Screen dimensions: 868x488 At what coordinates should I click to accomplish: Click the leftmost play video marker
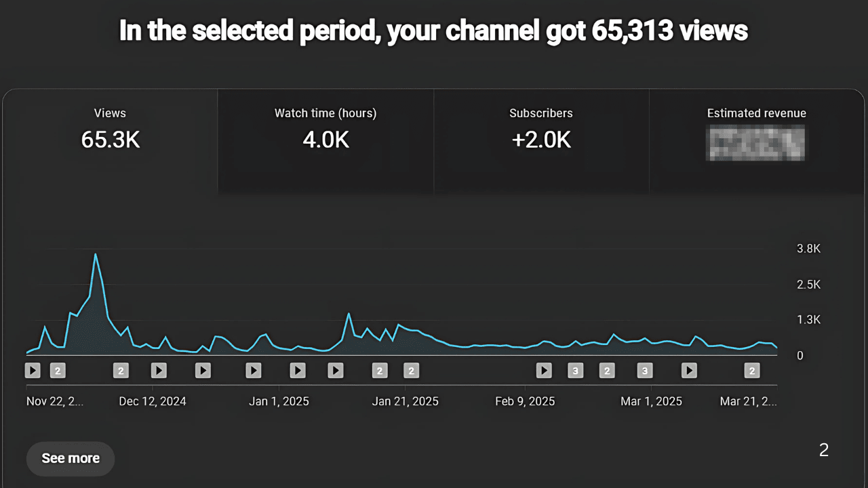33,371
